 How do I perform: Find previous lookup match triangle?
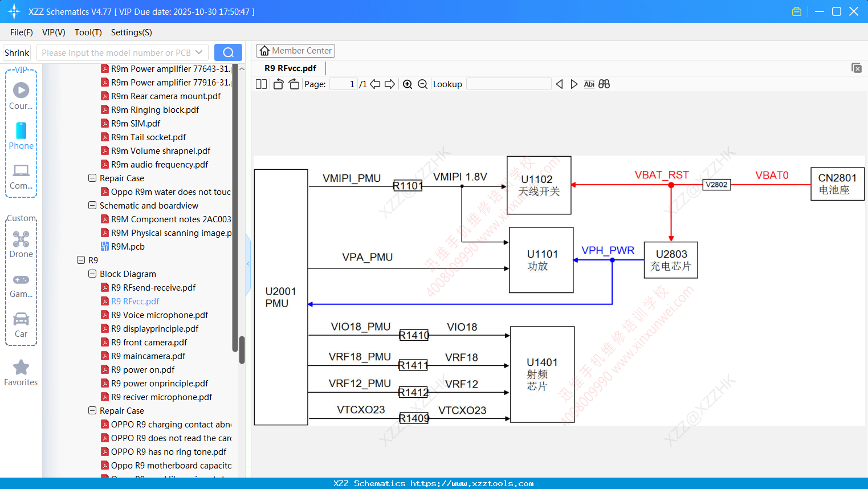(x=559, y=84)
